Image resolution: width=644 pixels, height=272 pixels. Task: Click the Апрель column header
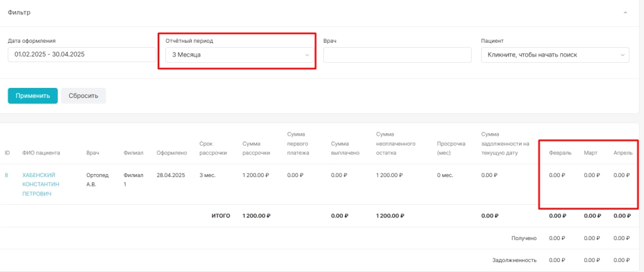(623, 153)
